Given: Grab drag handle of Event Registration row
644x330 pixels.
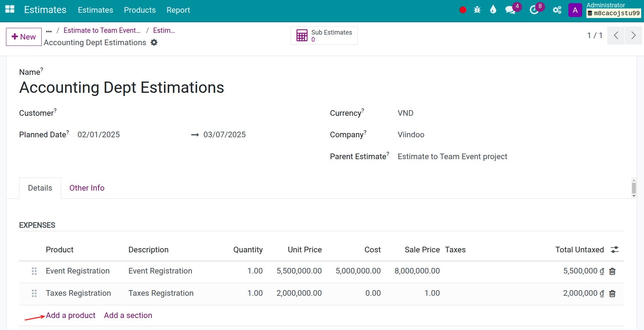Looking at the screenshot, I should pyautogui.click(x=34, y=271).
